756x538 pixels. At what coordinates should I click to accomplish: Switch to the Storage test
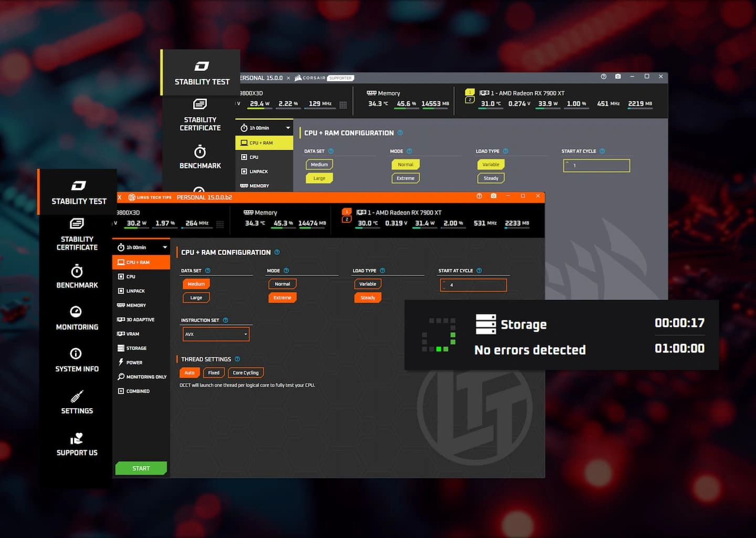click(x=136, y=348)
